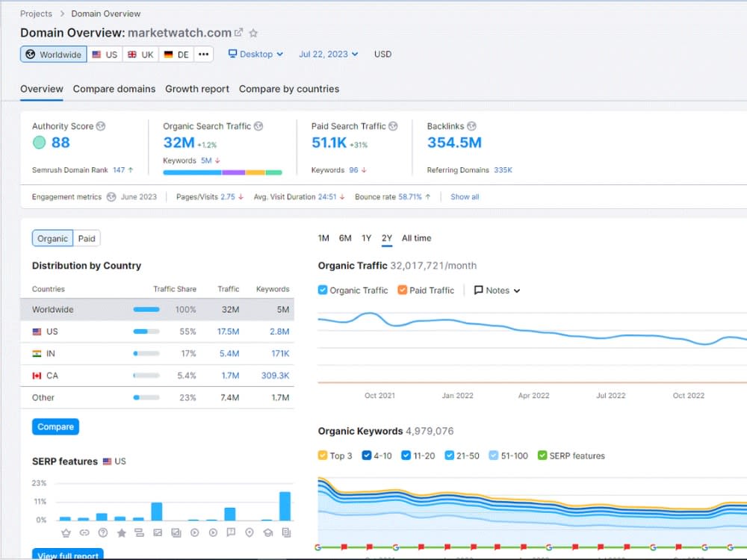
Task: Select the crown SERP feature icon
Action: (x=66, y=533)
